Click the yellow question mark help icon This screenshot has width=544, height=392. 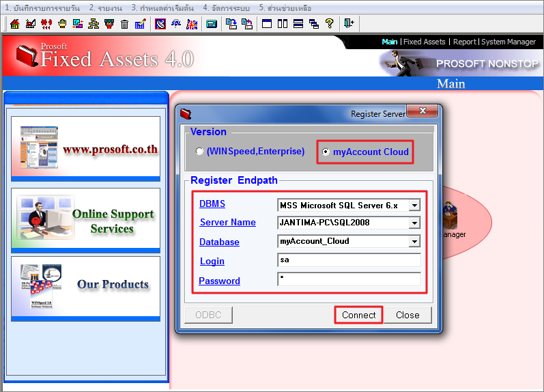(329, 24)
